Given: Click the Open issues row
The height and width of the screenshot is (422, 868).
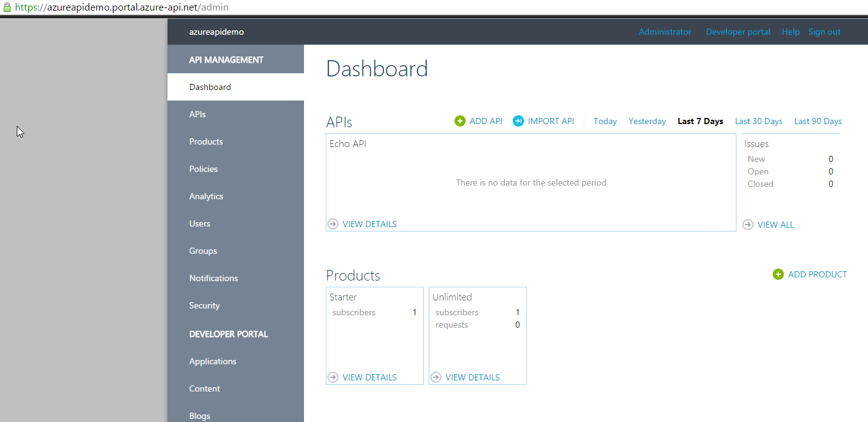Looking at the screenshot, I should (790, 171).
